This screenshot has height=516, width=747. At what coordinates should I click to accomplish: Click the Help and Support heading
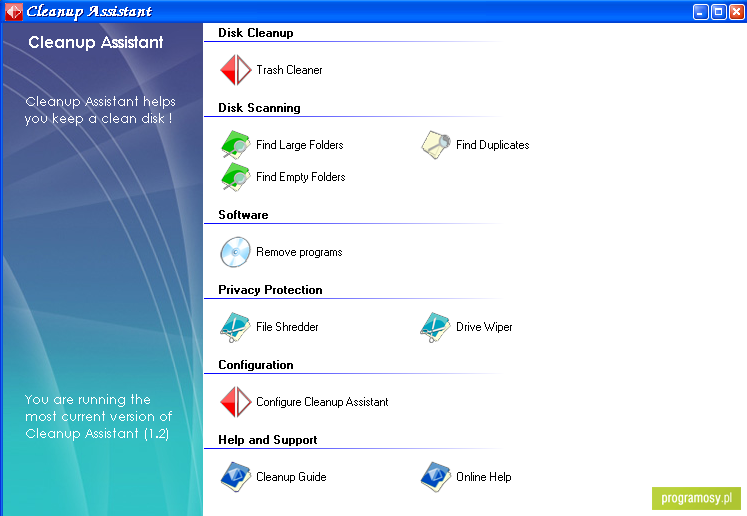(268, 440)
